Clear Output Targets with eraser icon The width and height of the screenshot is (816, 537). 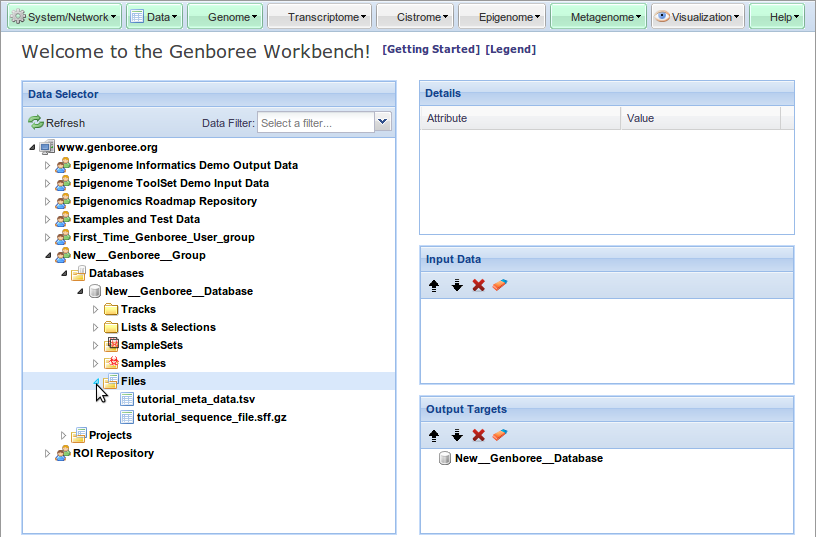click(500, 436)
